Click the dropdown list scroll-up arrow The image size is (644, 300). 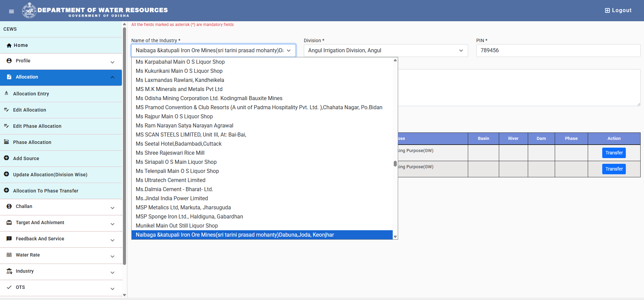395,60
